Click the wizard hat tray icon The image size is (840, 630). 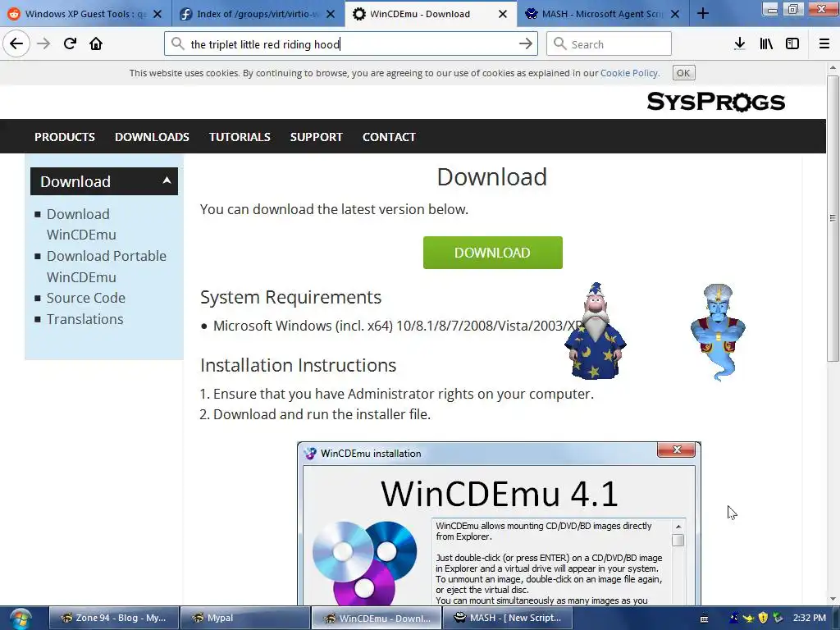734,618
